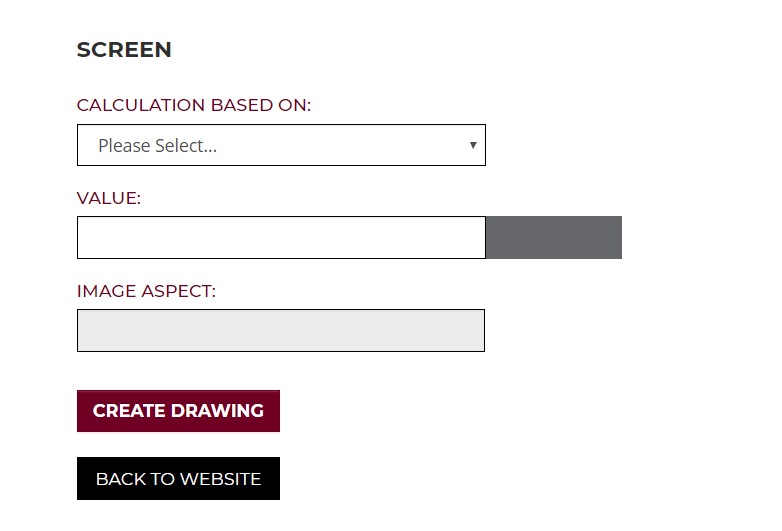Toggle the dropdown triangle under Calculation Based On

[x=473, y=145]
